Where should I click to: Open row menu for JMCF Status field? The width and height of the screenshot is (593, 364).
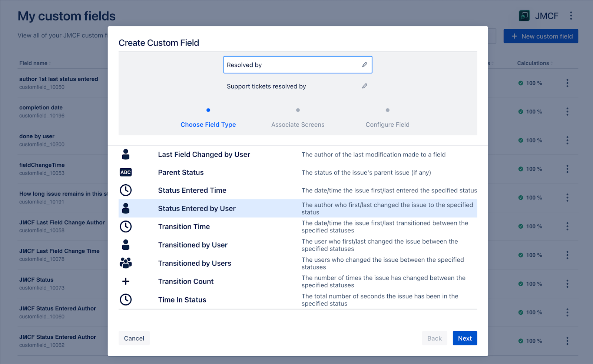click(x=567, y=284)
